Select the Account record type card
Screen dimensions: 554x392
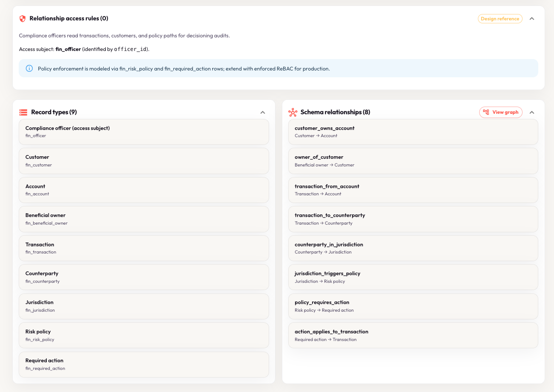pos(144,190)
